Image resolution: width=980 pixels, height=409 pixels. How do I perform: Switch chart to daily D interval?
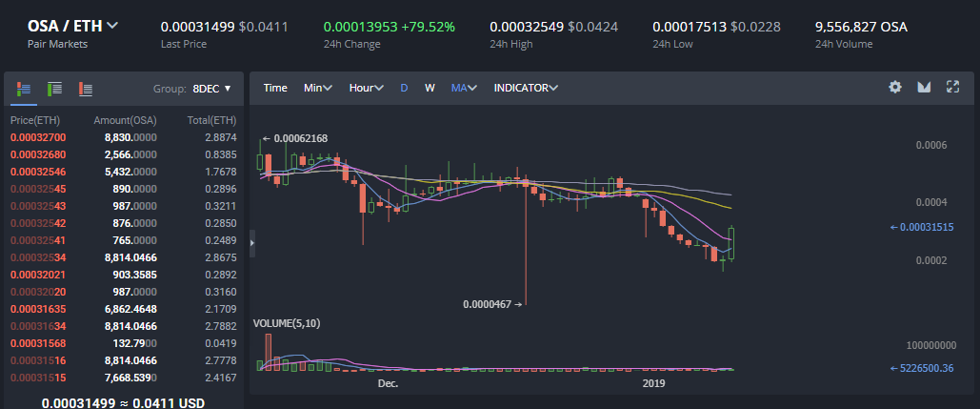[x=404, y=88]
